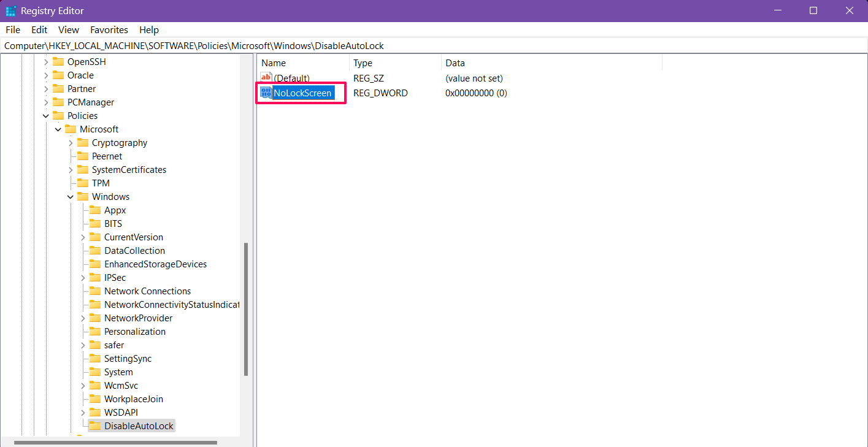Click the "0x00000000 (0)" data cell
Image resolution: width=868 pixels, height=447 pixels.
coord(476,93)
